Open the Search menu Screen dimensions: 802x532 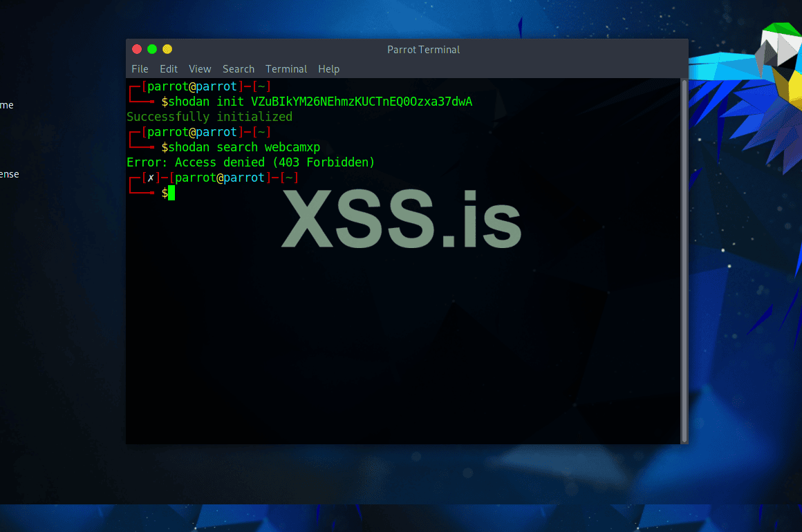click(x=238, y=69)
